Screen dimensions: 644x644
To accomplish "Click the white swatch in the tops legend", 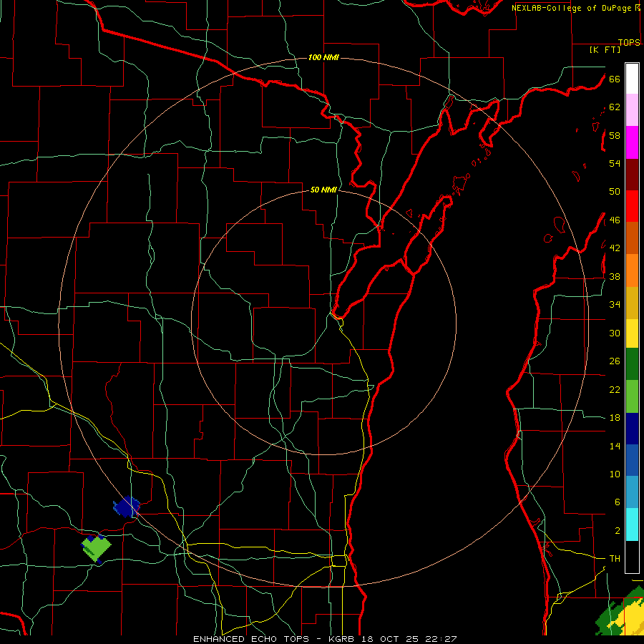I will click(632, 79).
